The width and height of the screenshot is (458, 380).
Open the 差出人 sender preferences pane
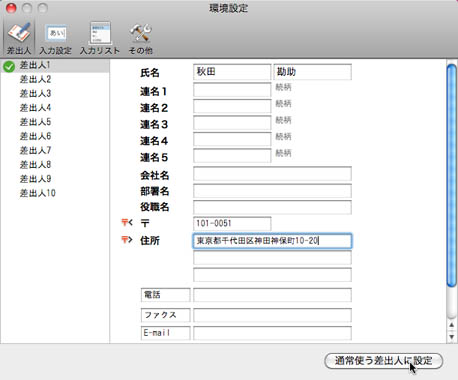click(19, 38)
